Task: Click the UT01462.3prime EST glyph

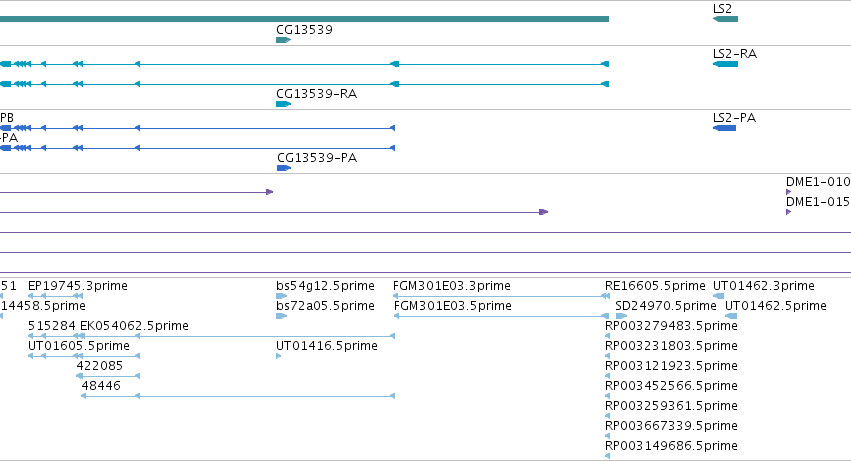Action: click(x=718, y=296)
